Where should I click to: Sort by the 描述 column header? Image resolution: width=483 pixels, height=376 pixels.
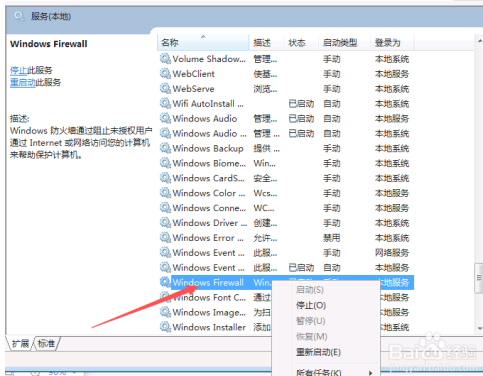coord(266,43)
